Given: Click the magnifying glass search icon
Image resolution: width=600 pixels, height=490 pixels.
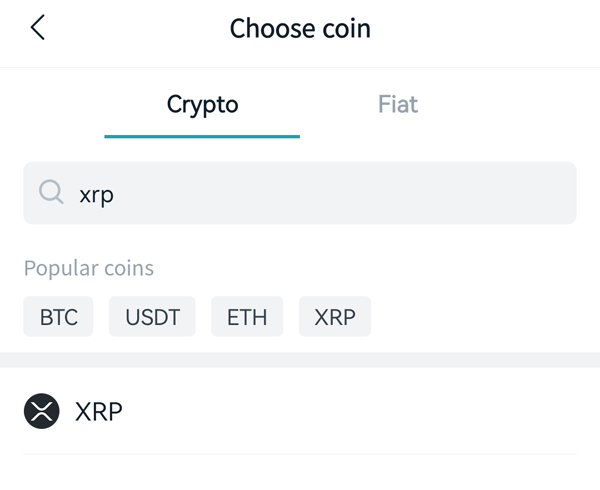Looking at the screenshot, I should 51,192.
